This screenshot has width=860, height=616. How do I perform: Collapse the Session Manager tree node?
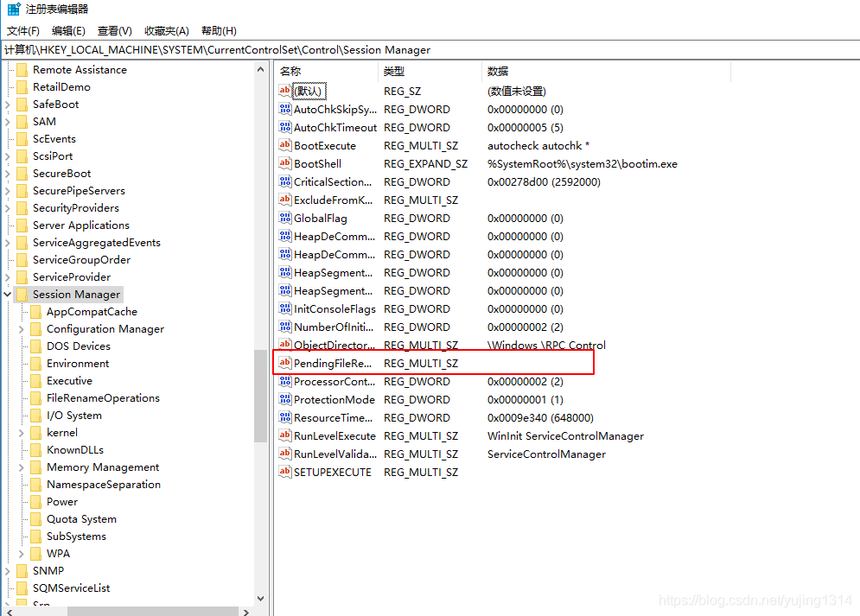(6, 294)
